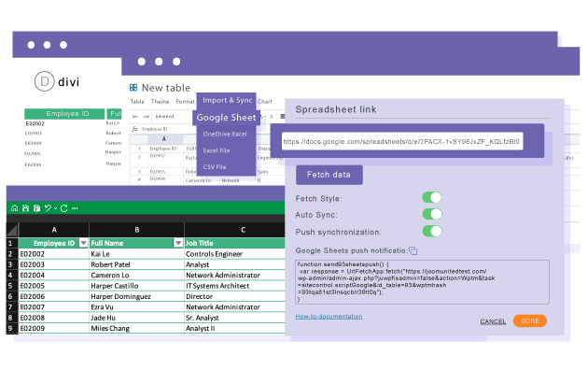588x370 pixels.
Task: Click the Select All corner triangle in Excel
Action: point(12,230)
